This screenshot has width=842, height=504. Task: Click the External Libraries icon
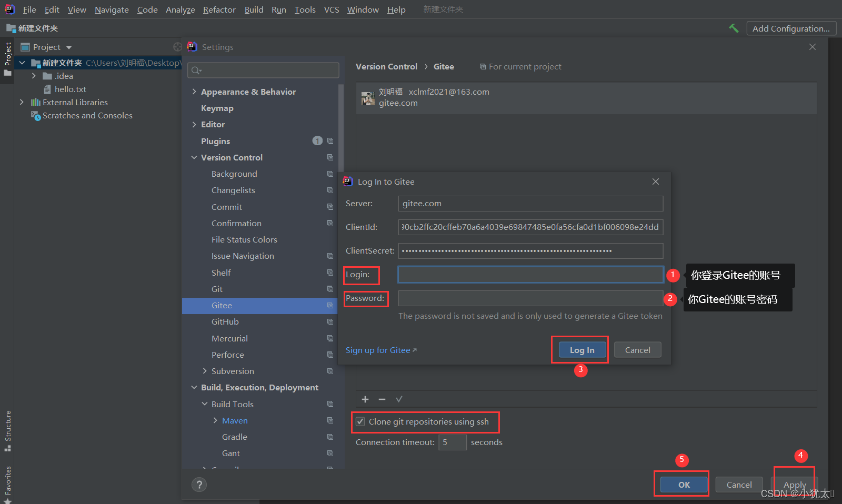tap(36, 102)
